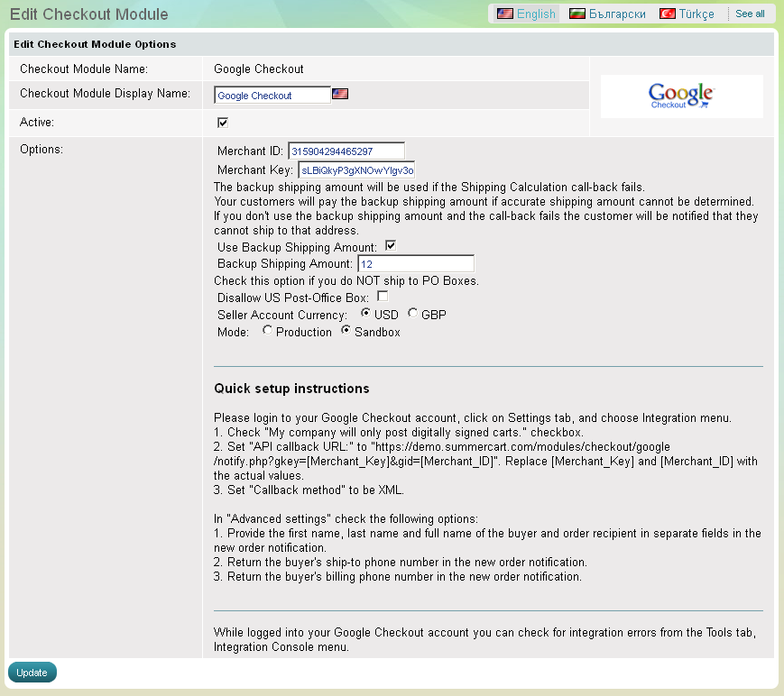784x696 pixels.
Task: Click the Bulgarian flag icon
Action: [577, 14]
